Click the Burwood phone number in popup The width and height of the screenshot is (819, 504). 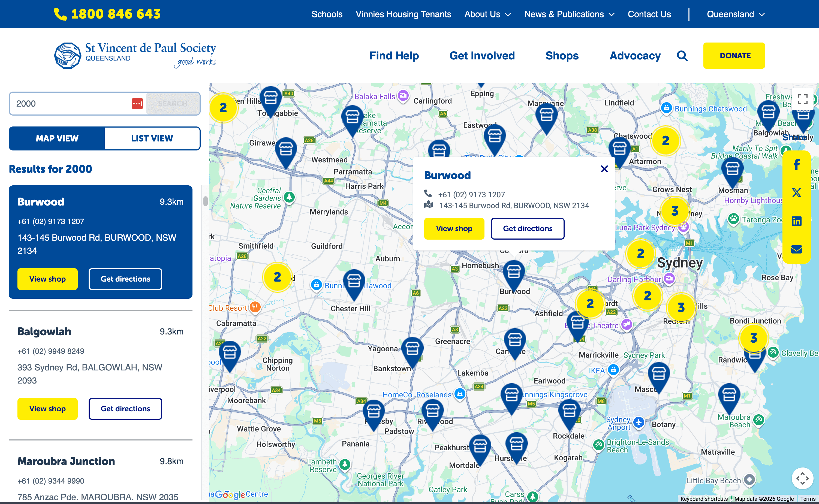(471, 194)
